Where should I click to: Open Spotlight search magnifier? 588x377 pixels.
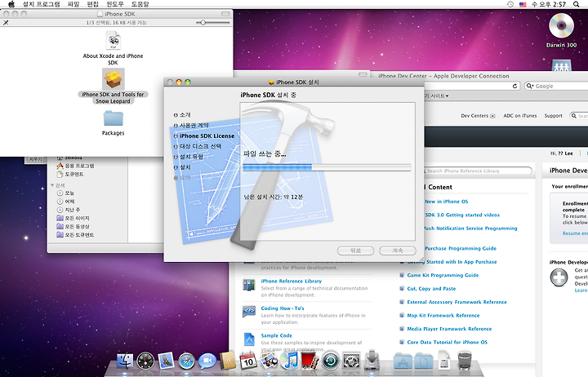576,4
